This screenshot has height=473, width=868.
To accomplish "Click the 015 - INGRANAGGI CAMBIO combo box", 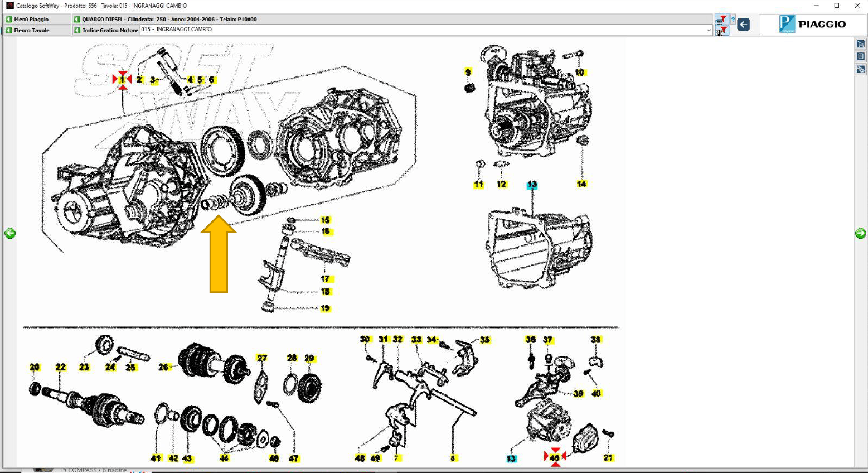I will (x=424, y=30).
